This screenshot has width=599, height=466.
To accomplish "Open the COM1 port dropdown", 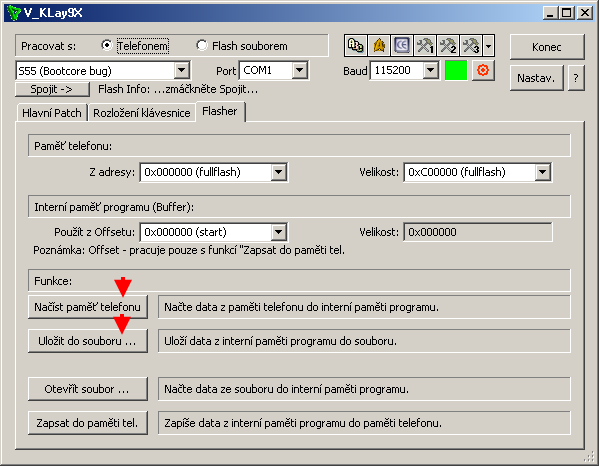I will pos(300,70).
